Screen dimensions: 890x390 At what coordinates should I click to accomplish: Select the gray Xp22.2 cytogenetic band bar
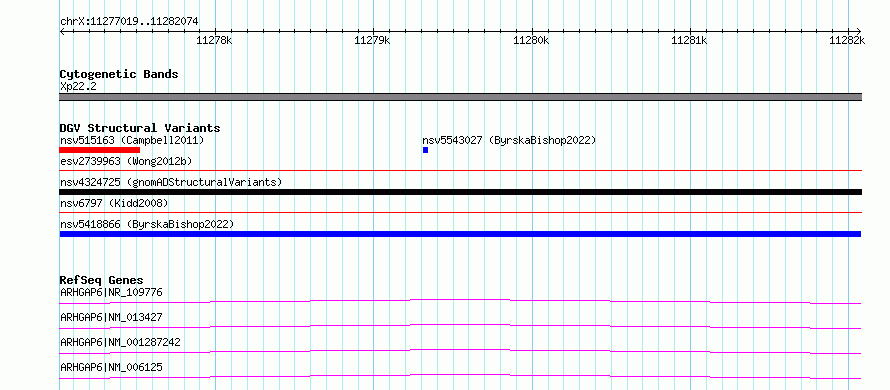pos(460,97)
